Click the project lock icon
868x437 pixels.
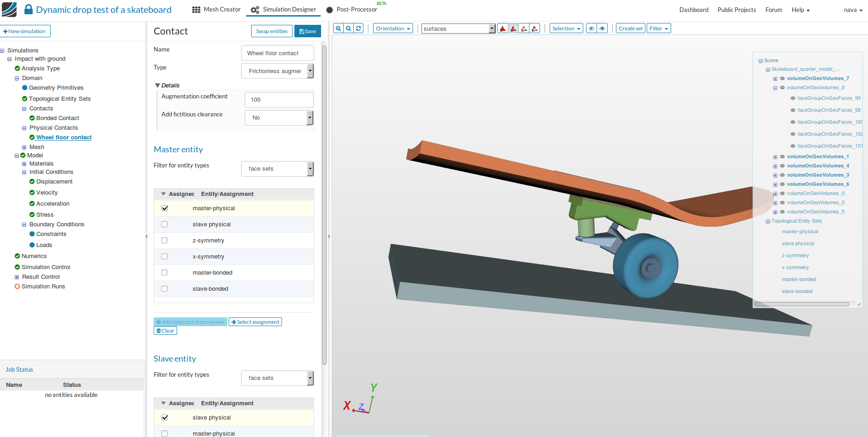(x=28, y=9)
